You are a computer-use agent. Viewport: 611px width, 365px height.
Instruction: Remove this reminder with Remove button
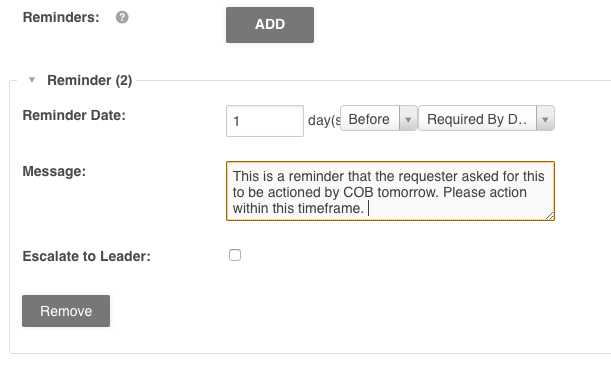point(66,311)
